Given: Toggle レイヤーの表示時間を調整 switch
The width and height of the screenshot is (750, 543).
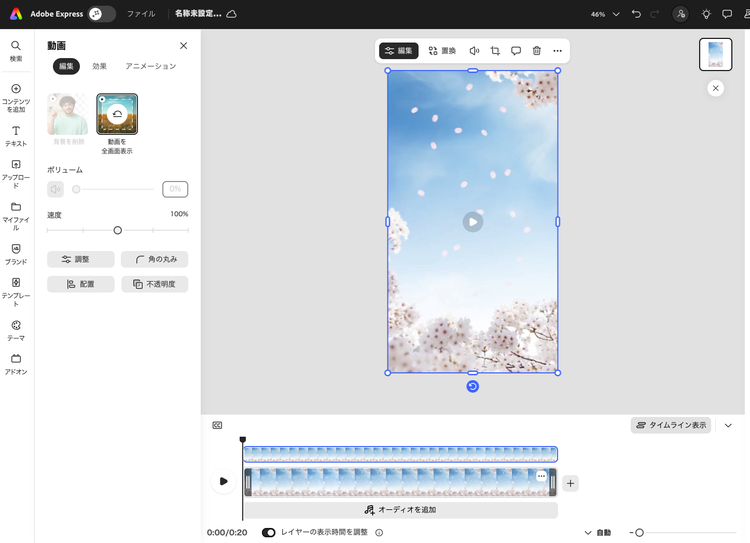Looking at the screenshot, I should pyautogui.click(x=269, y=533).
